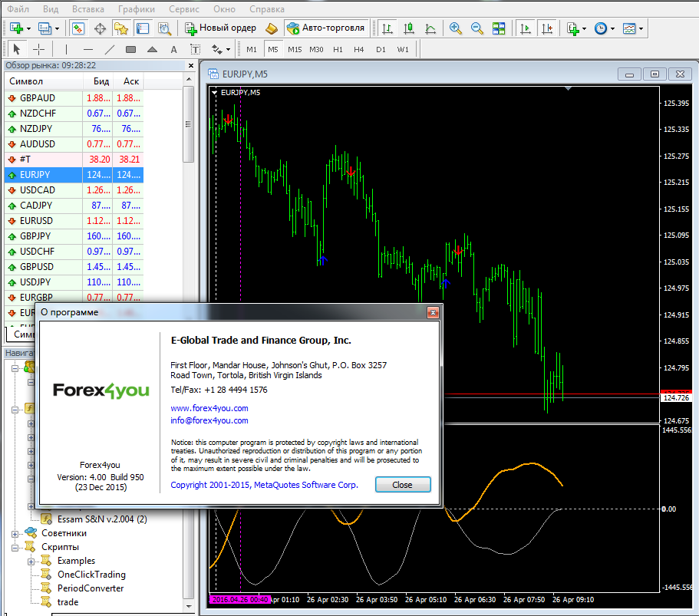Zoom out of the chart
The image size is (699, 616).
tap(476, 28)
